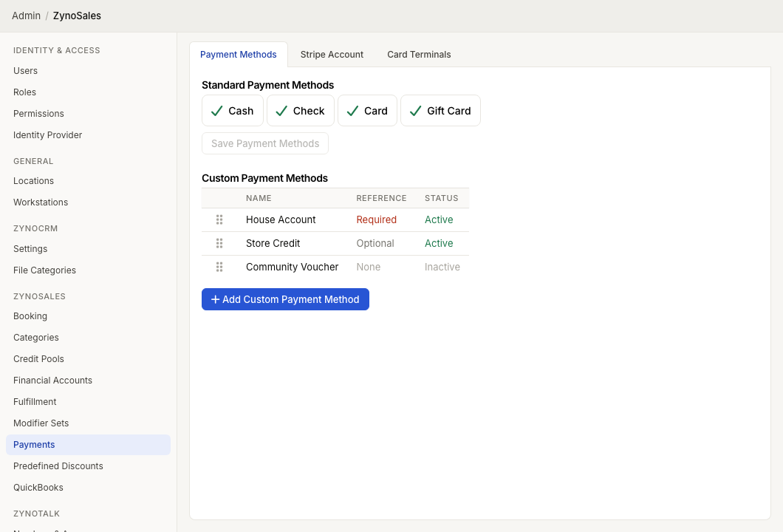
Task: Click the Active status of House Account
Action: pos(439,219)
